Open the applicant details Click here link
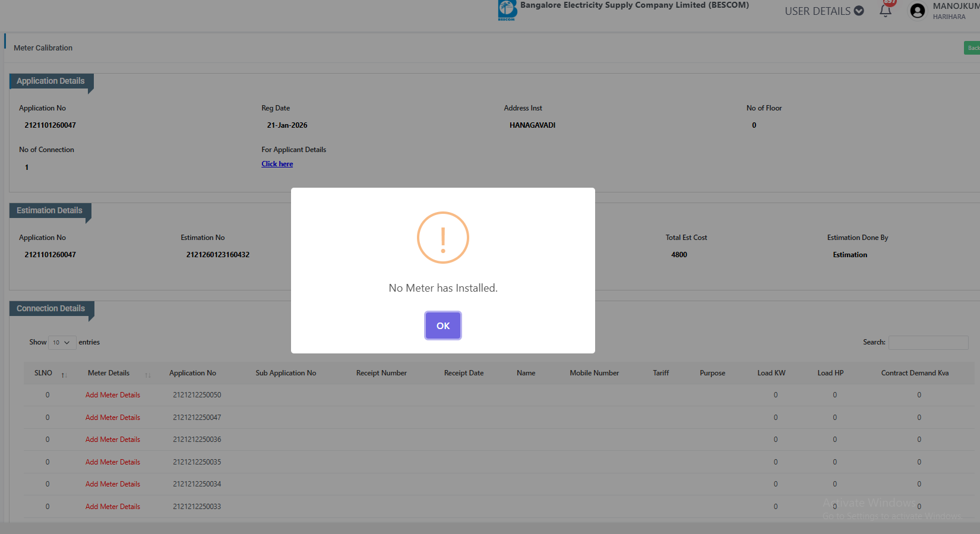Screen dimensions: 980x534 pyautogui.click(x=277, y=164)
